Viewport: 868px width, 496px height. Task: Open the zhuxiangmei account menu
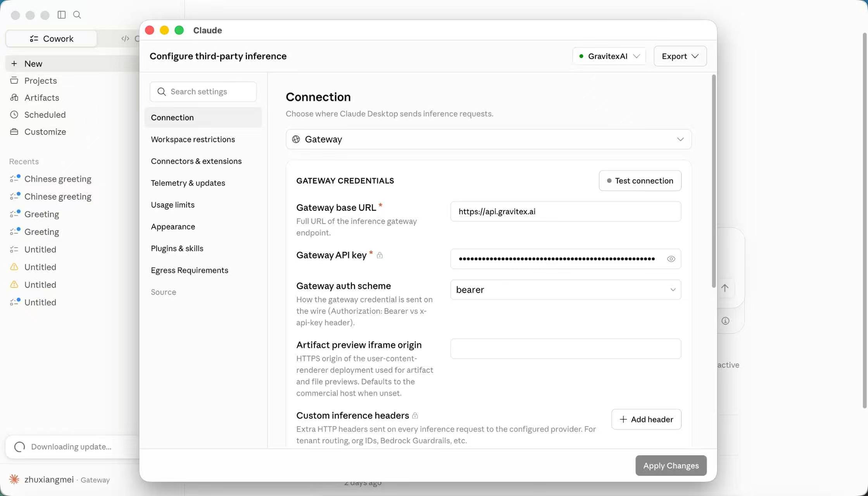tap(59, 480)
